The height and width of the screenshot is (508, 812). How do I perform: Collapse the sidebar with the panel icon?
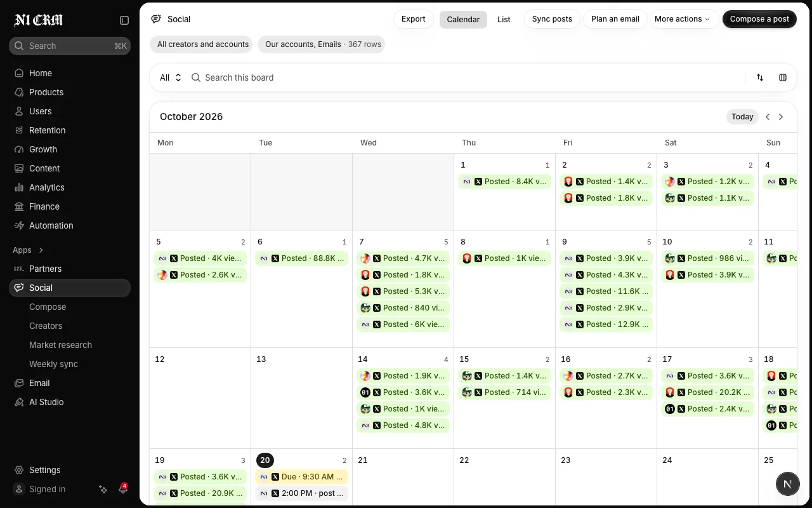pos(124,20)
